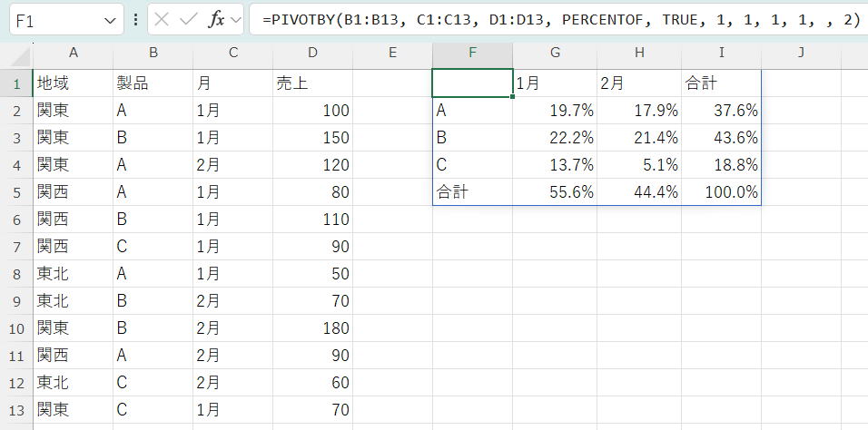Click cell showing 19.7%

pos(555,111)
